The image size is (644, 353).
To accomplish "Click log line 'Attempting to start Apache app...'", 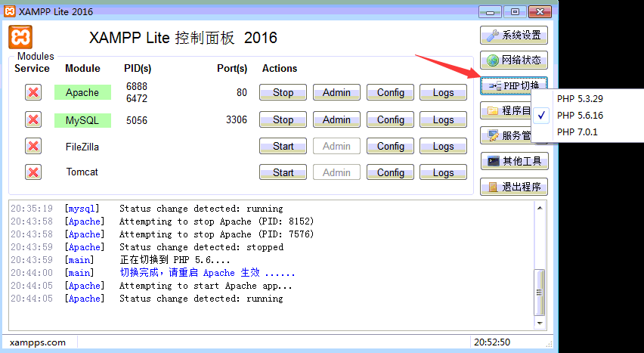I will click(x=206, y=286).
